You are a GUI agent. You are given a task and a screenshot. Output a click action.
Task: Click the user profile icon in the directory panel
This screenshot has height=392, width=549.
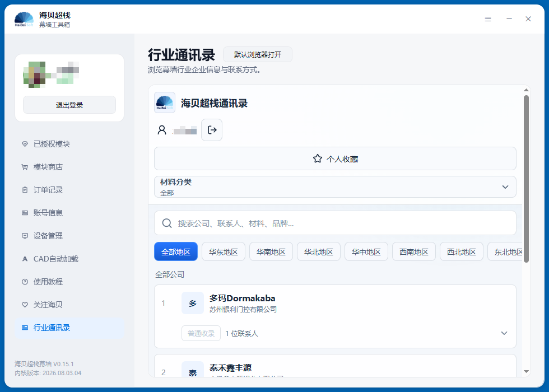162,130
